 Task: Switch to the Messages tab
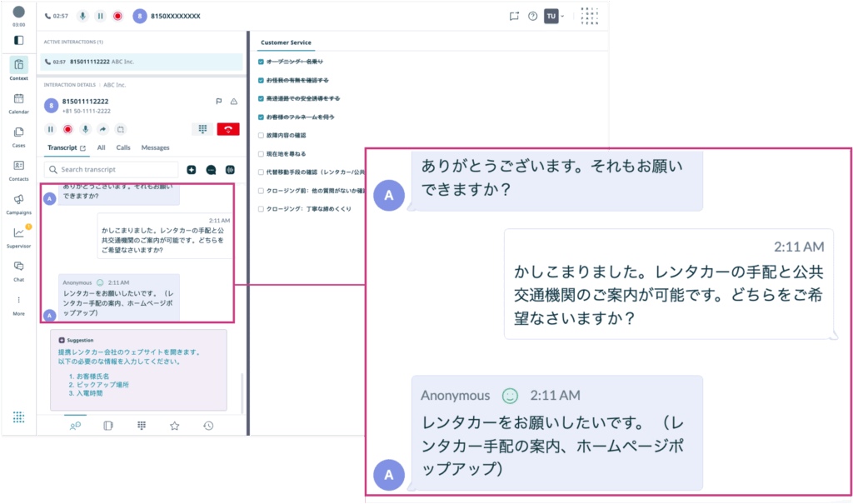155,147
